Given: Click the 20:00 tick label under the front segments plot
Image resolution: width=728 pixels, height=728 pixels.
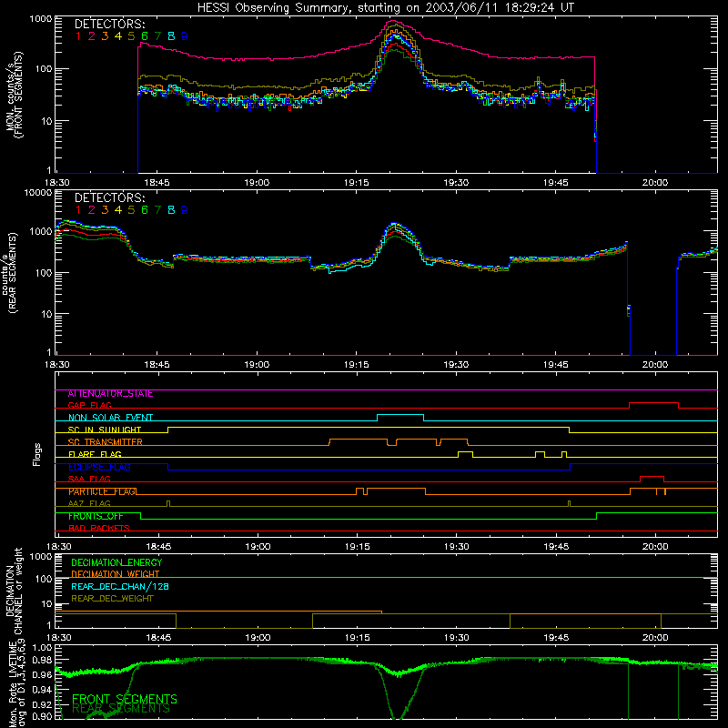Looking at the screenshot, I should click(655, 183).
